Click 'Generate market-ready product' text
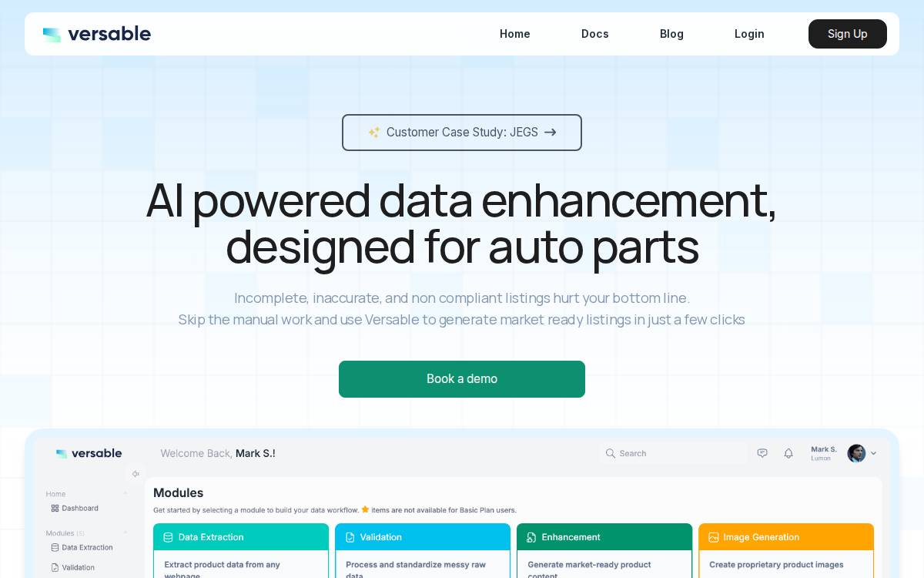 (589, 565)
